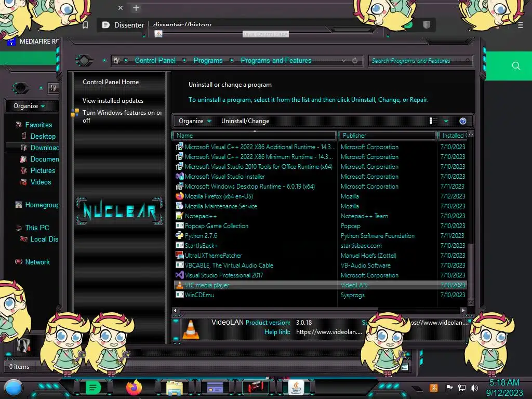Click the Visual Studio Installer icon
The height and width of the screenshot is (399, 532).
point(179,177)
